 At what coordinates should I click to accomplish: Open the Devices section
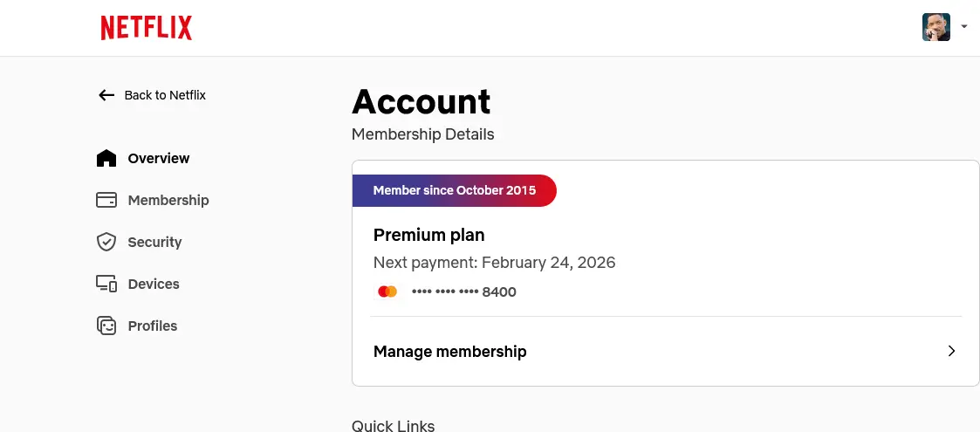tap(138, 284)
